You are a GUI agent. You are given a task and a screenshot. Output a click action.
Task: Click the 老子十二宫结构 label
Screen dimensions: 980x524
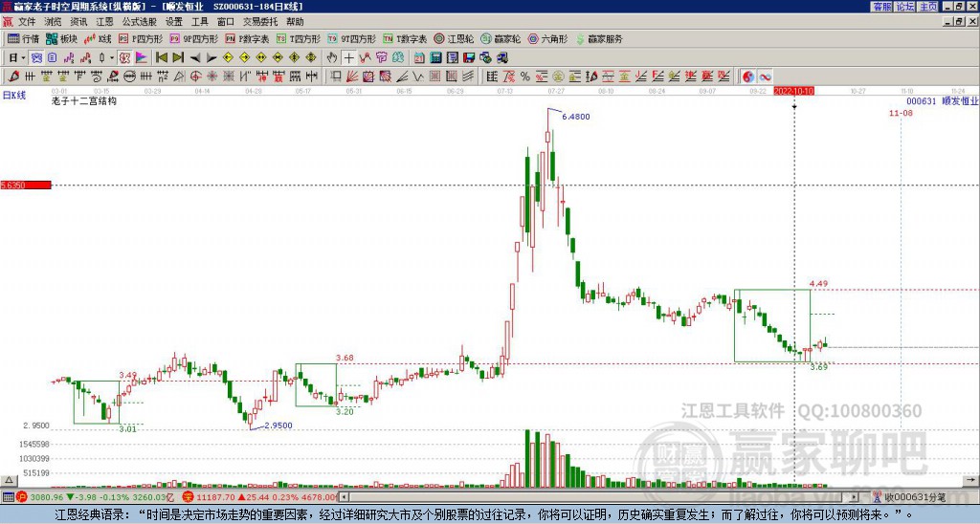tap(84, 100)
